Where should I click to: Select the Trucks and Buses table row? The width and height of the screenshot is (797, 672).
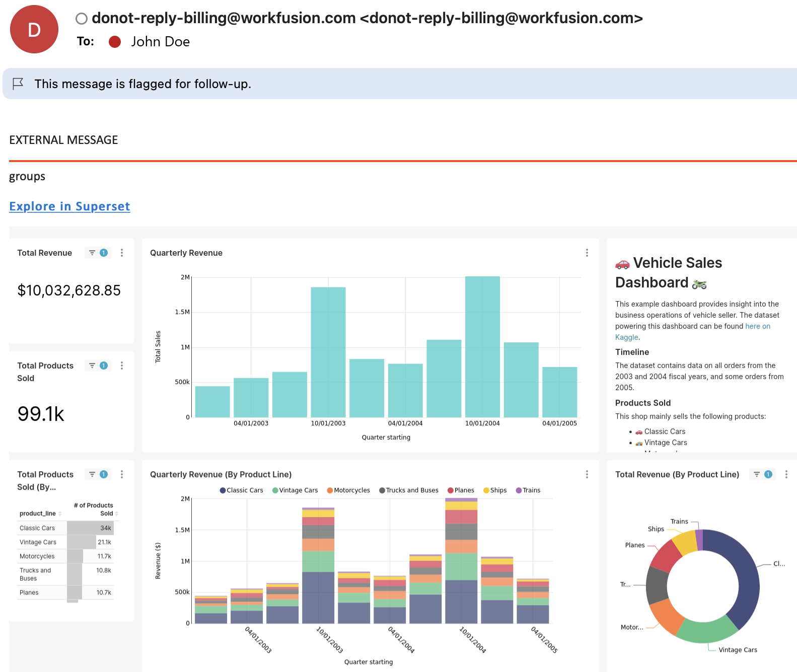[x=65, y=574]
